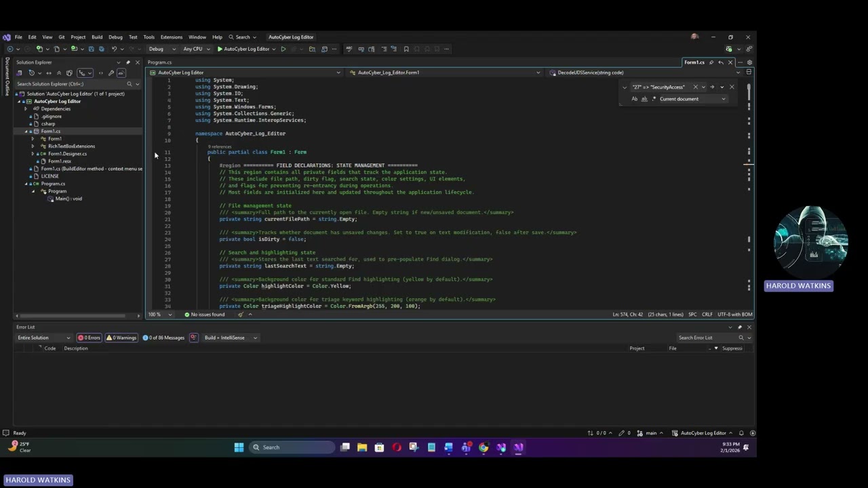Click the clear filter icon in Error List
The width and height of the screenshot is (868, 488).
(x=193, y=338)
